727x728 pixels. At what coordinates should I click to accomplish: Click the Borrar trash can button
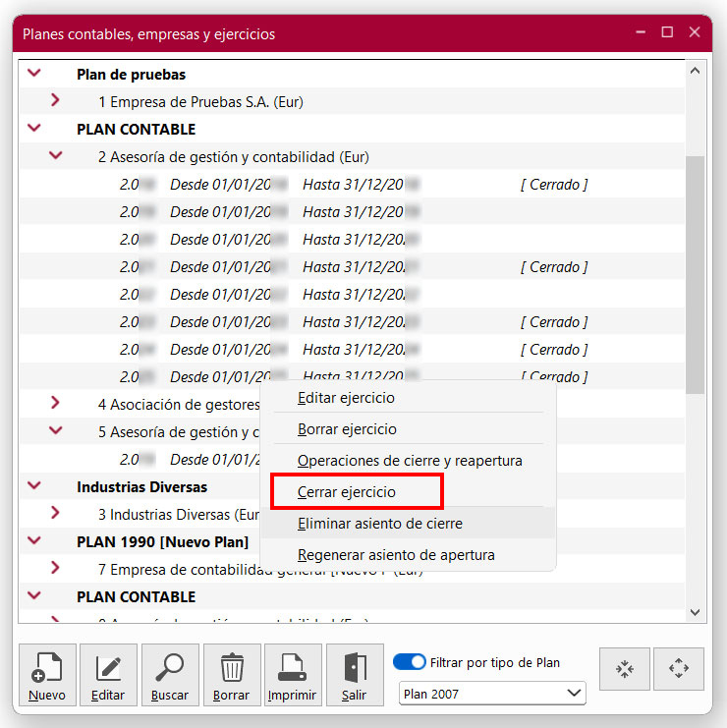click(x=232, y=675)
